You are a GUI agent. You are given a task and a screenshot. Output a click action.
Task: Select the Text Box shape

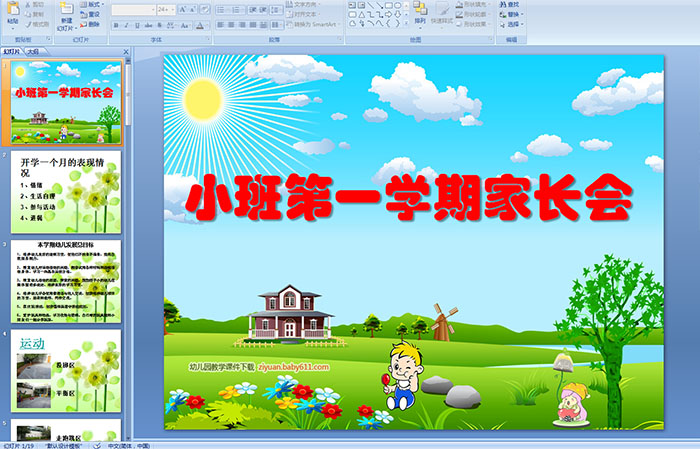352,5
